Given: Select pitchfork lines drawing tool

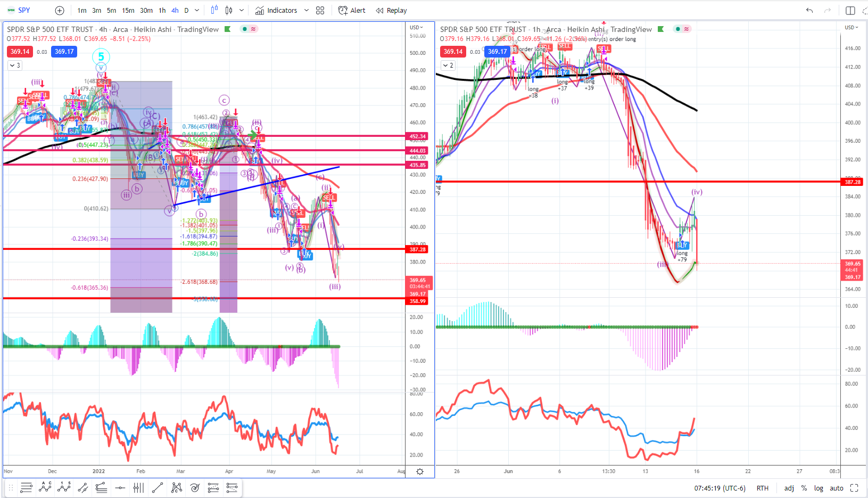Looking at the screenshot, I should pyautogui.click(x=101, y=487).
